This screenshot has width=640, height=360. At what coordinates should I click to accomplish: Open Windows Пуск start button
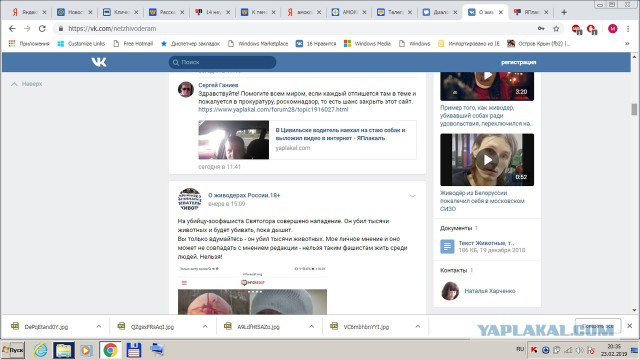(x=13, y=350)
